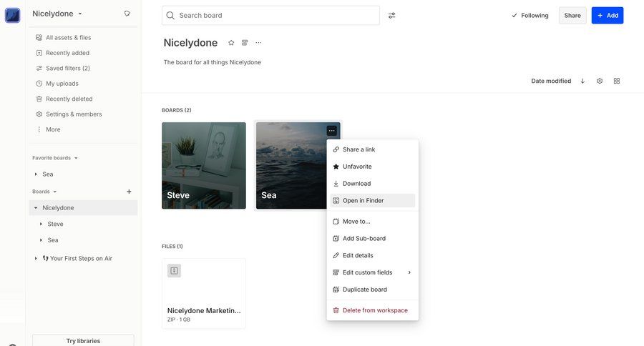The image size is (644, 346).
Task: Click the Nicelydone workspace logo icon
Action: tap(12, 15)
